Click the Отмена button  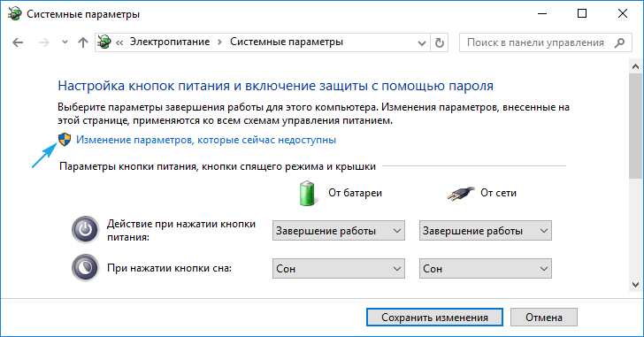point(544,318)
